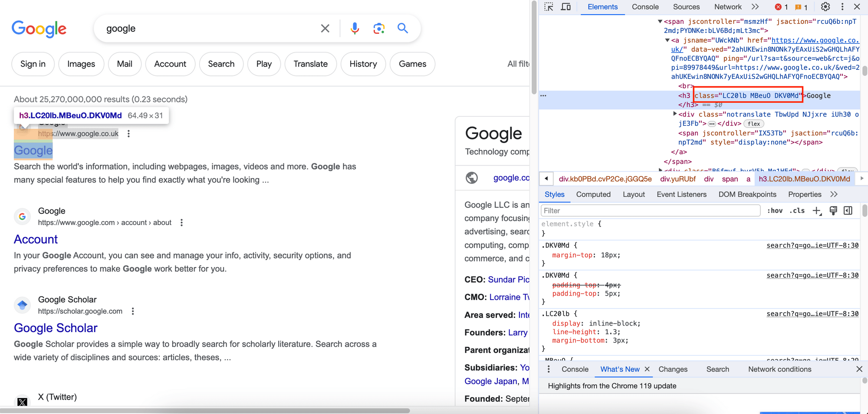This screenshot has height=414, width=868.
Task: Expand the collapsed ellipsis in div node
Action: point(712,124)
